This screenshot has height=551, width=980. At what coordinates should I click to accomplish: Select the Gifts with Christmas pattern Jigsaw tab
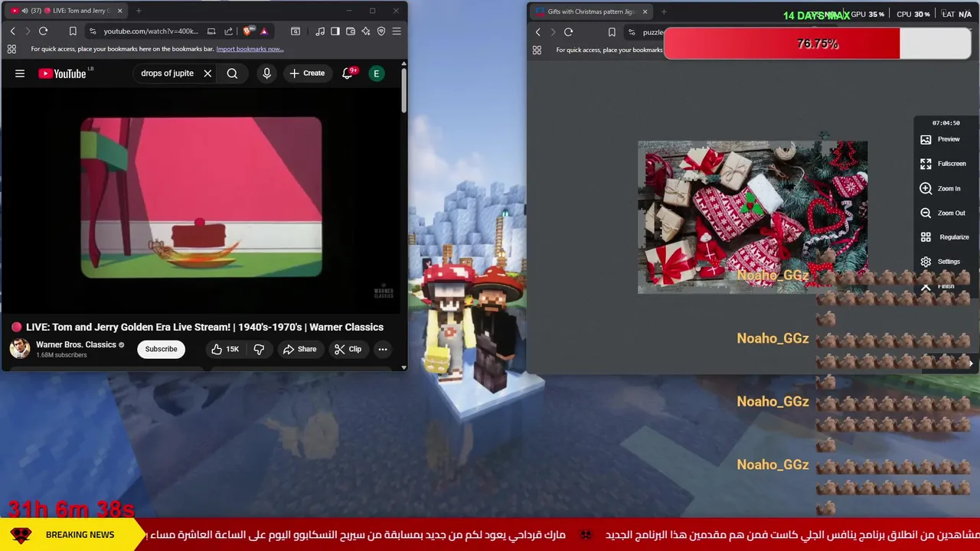tap(592, 11)
